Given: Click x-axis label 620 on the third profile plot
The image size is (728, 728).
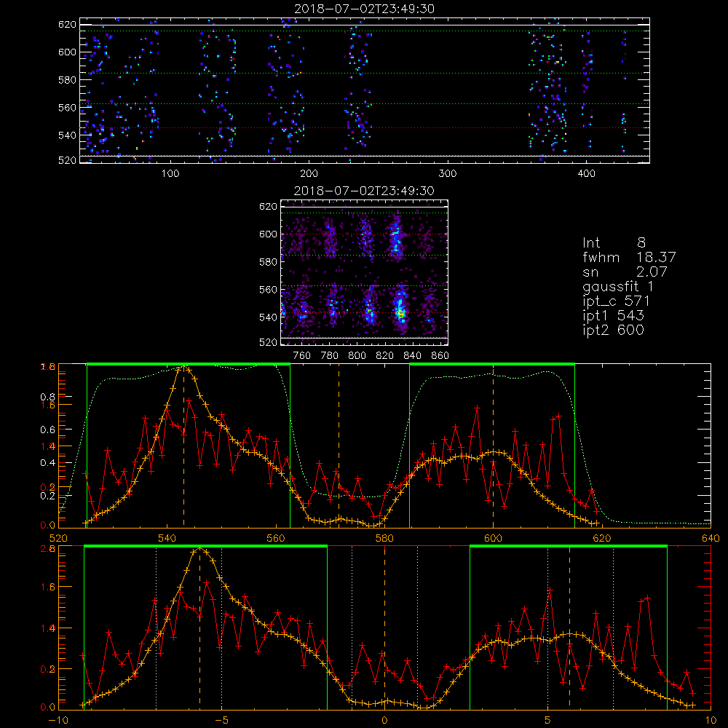Looking at the screenshot, I should coord(602,539).
